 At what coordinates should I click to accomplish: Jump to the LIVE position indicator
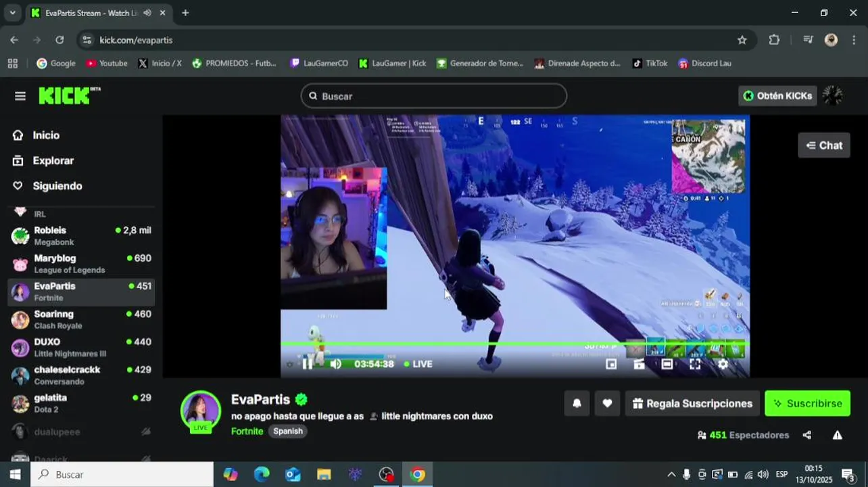(418, 364)
